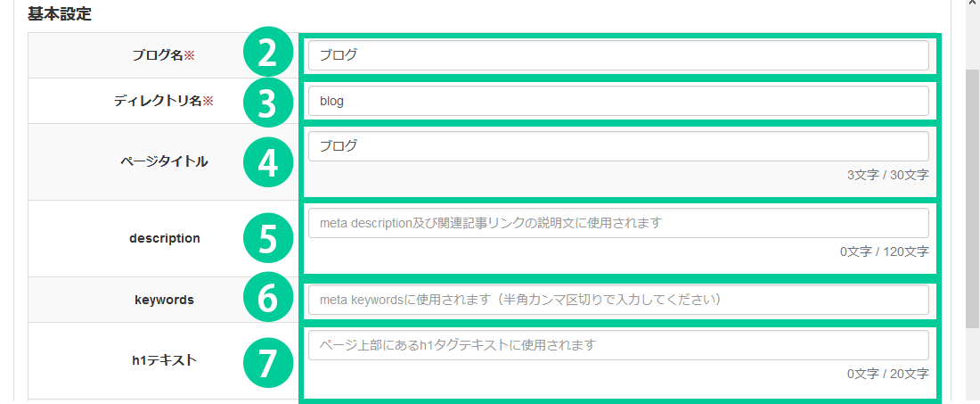Click the 0文字 / 120文字 character counter
The width and height of the screenshot is (980, 404).
point(884,251)
